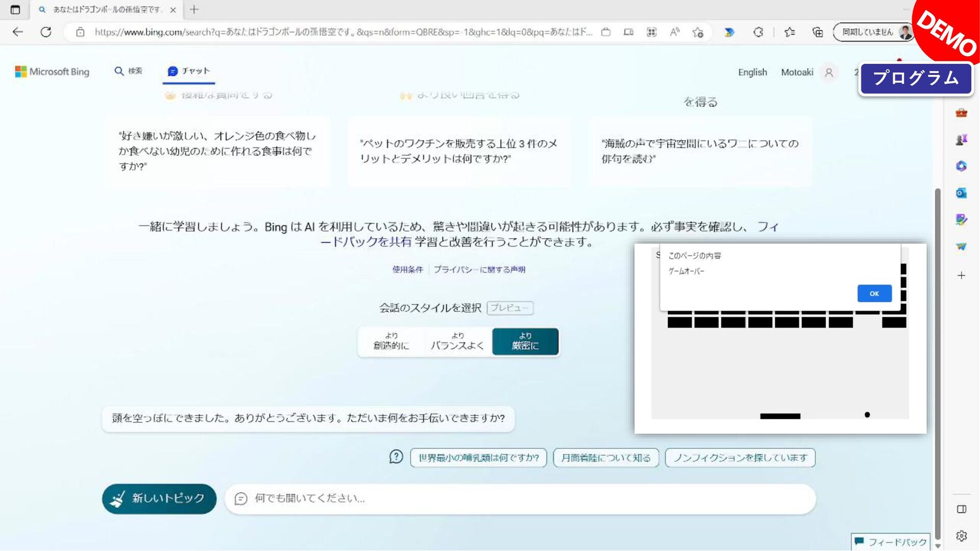Click the browser refresh icon
Viewport: 980px width, 551px height.
(46, 32)
